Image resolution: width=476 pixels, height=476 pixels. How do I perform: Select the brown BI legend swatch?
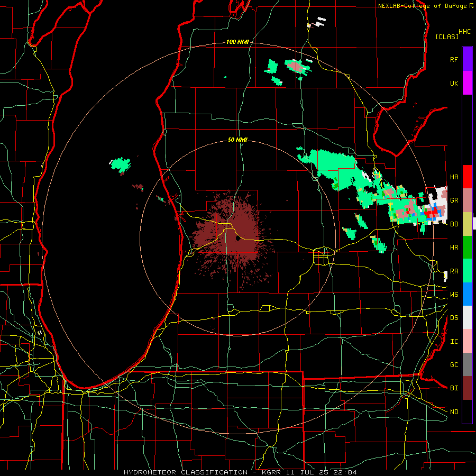pyautogui.click(x=467, y=388)
